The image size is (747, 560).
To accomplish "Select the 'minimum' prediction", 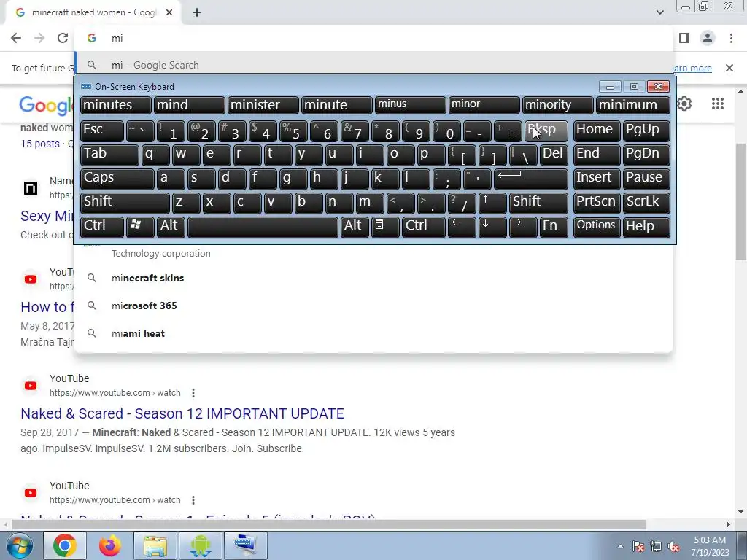I will point(633,105).
